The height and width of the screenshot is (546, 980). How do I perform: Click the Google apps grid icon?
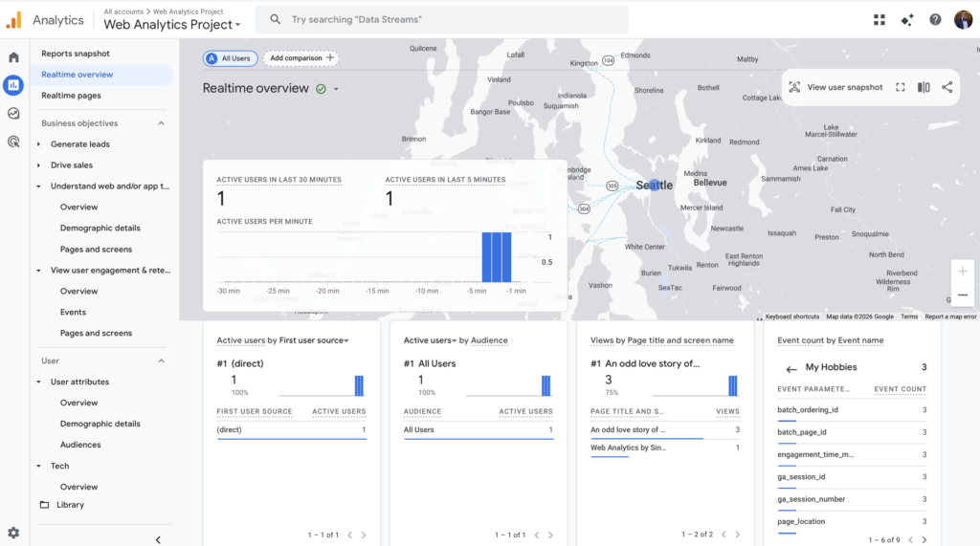click(880, 20)
